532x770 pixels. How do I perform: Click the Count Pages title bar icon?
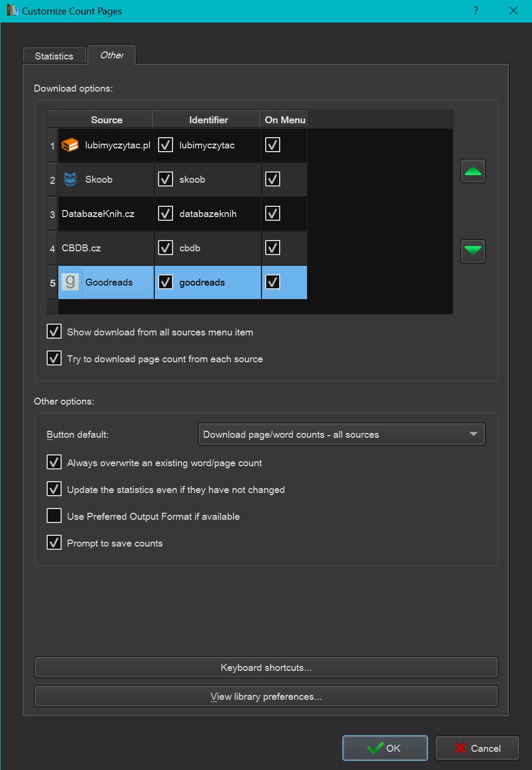[12, 11]
